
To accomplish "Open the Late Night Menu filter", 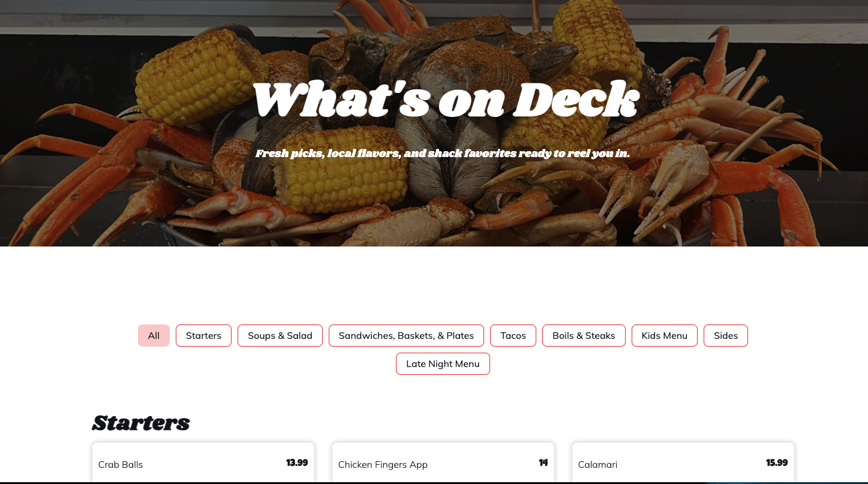I will click(x=443, y=363).
